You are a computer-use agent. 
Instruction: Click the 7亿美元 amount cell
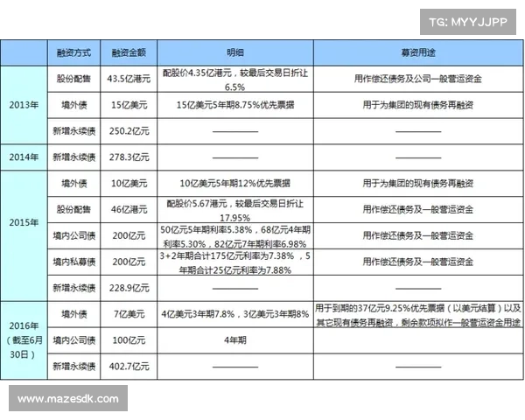(x=129, y=314)
